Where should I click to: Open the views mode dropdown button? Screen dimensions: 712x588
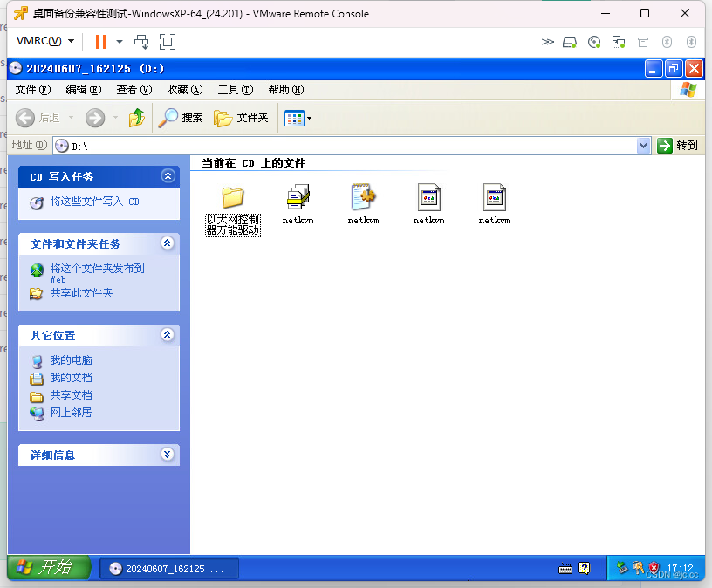(x=298, y=119)
